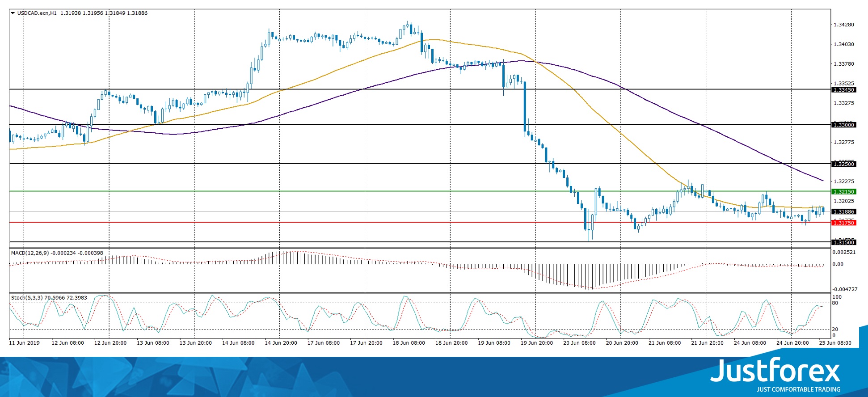Click the Stoch(5,3,3) indicator label
This screenshot has width=868, height=397.
tap(27, 298)
